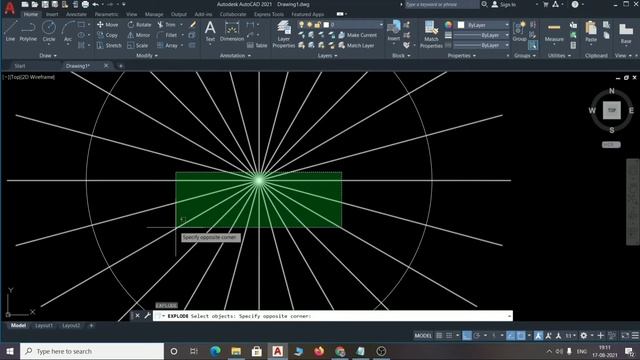The height and width of the screenshot is (360, 640).
Task: Toggle polar tracking in status bar
Action: (476, 336)
